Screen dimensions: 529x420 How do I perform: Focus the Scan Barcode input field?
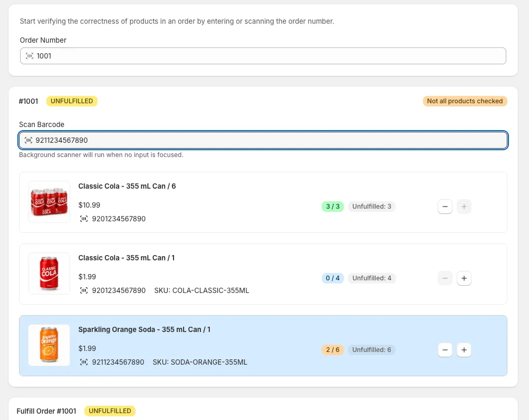(x=263, y=140)
